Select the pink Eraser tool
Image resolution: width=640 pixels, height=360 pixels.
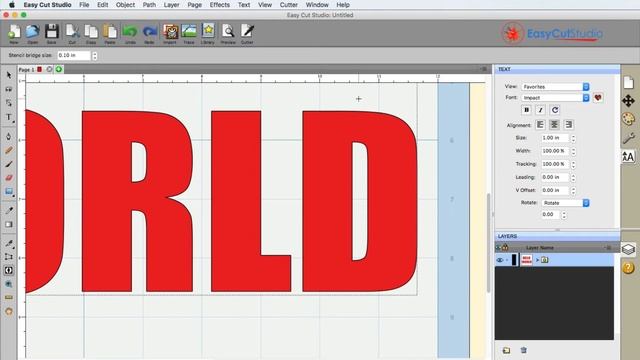tap(9, 178)
